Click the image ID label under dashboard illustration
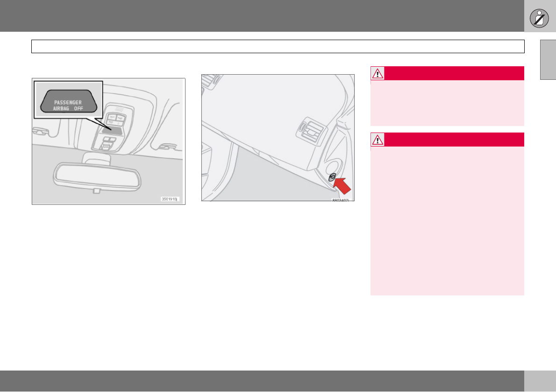 341,200
